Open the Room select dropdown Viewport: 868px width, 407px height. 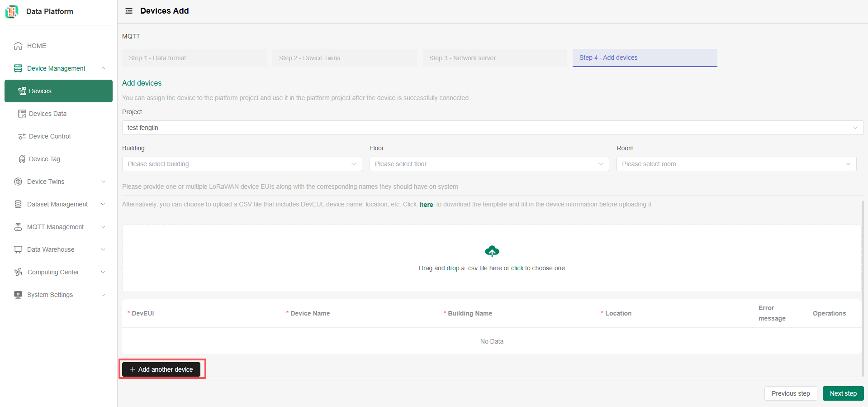point(736,164)
